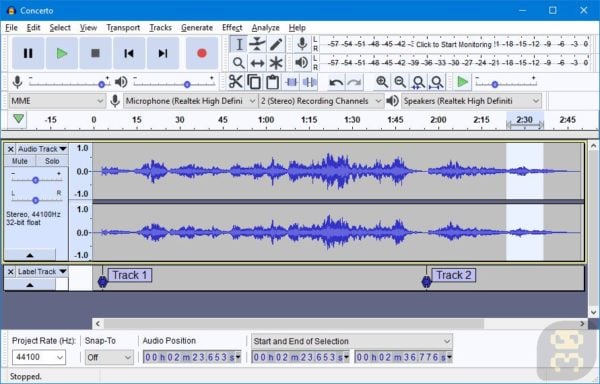The width and height of the screenshot is (600, 384).
Task: Collapse the Audio Track with up arrow
Action: (30, 255)
